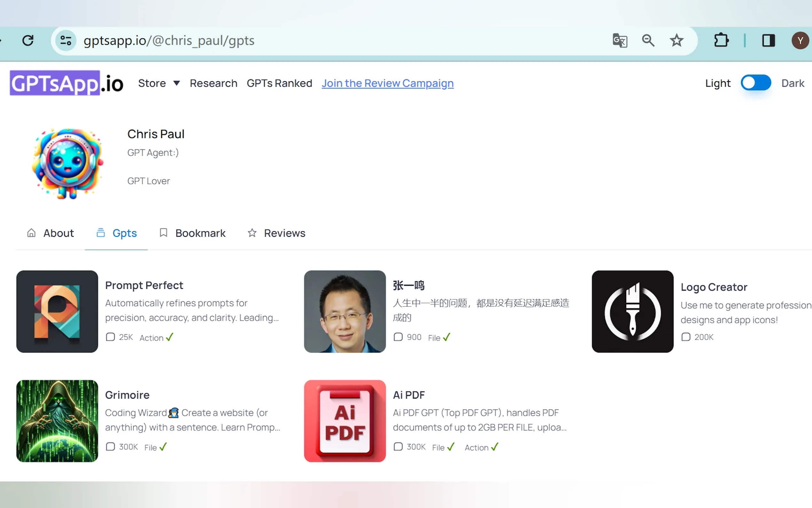This screenshot has width=812, height=508.
Task: Open the site information icon in address bar
Action: (x=66, y=41)
